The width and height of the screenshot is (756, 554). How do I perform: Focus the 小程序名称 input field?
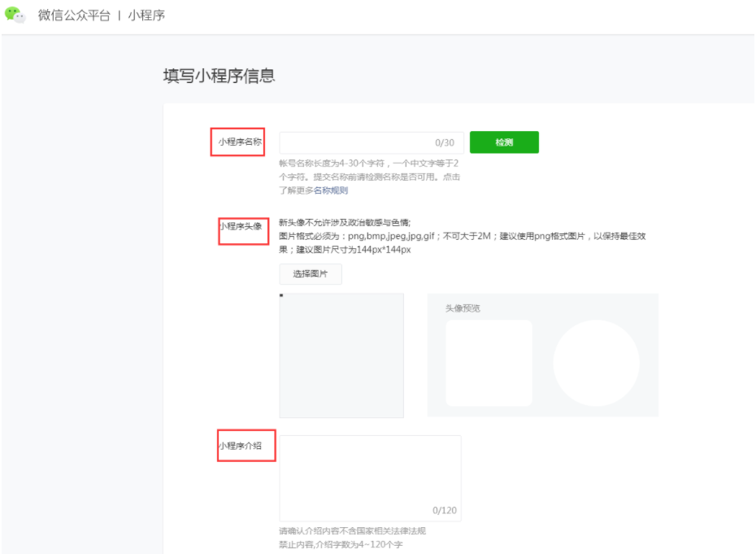click(371, 143)
